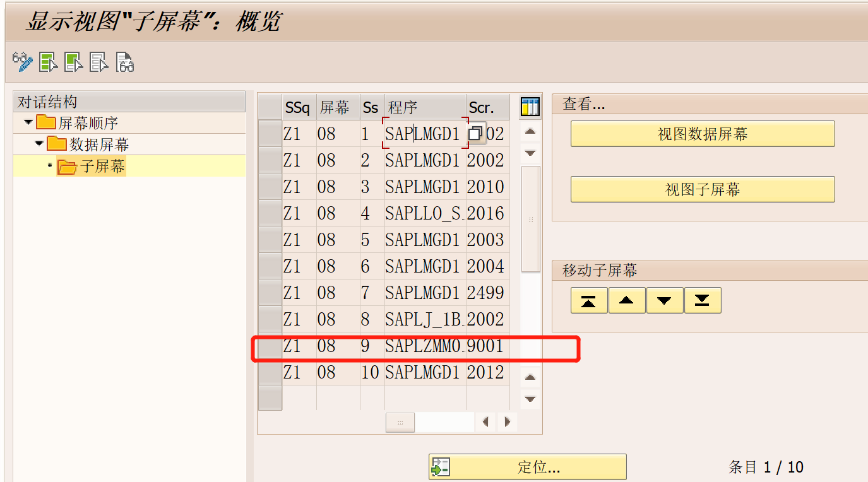Click the horizontal scrollbar thumb

(x=400, y=422)
